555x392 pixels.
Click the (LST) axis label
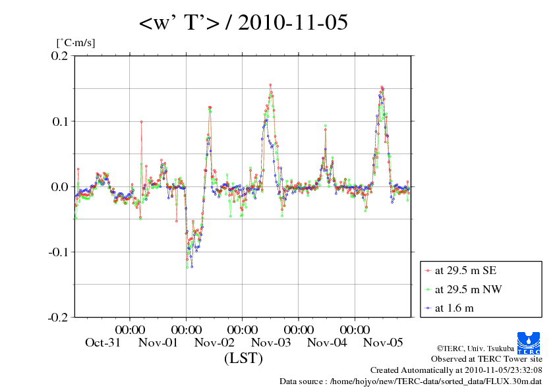click(x=243, y=359)
